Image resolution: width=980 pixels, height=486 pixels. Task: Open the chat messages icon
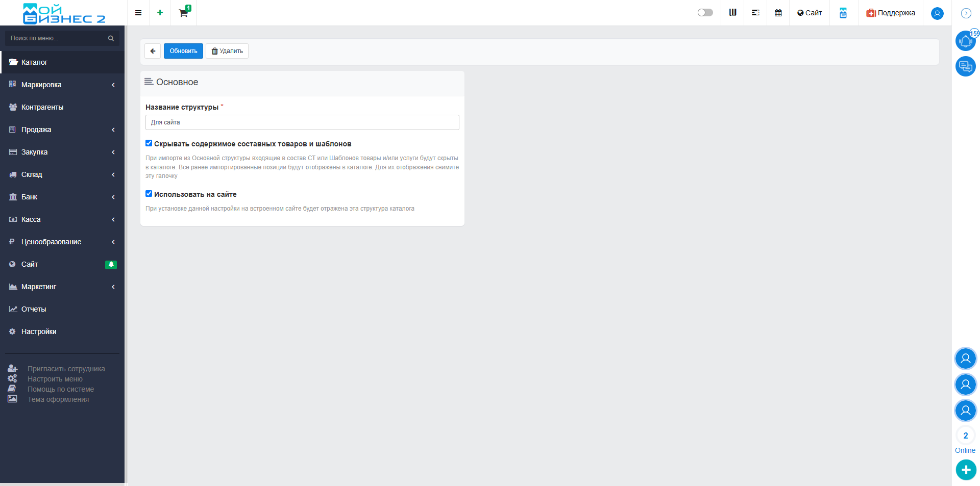[965, 66]
